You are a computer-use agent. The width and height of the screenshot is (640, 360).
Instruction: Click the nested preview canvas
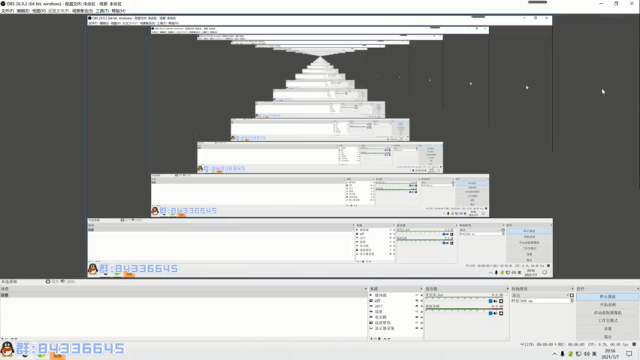(x=320, y=146)
